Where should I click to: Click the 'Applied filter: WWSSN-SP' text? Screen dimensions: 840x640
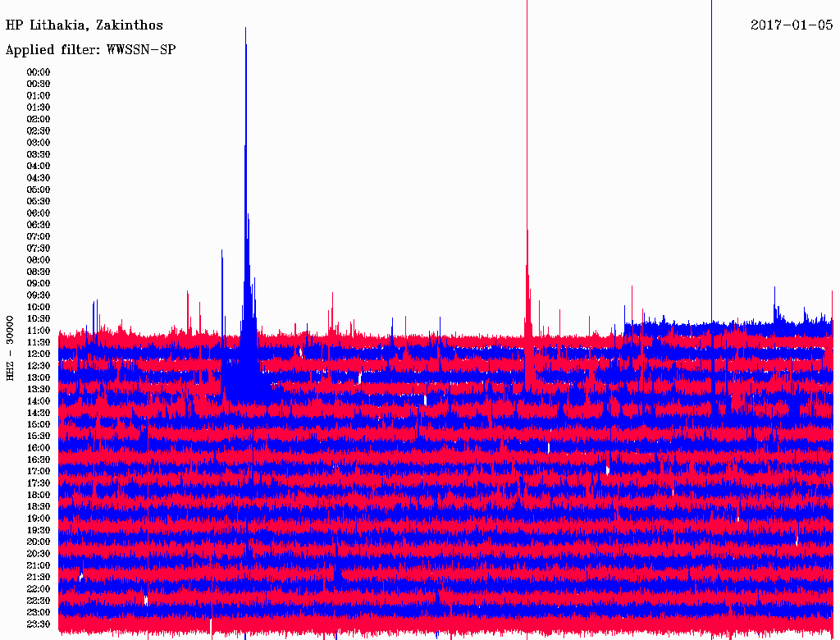click(x=90, y=50)
